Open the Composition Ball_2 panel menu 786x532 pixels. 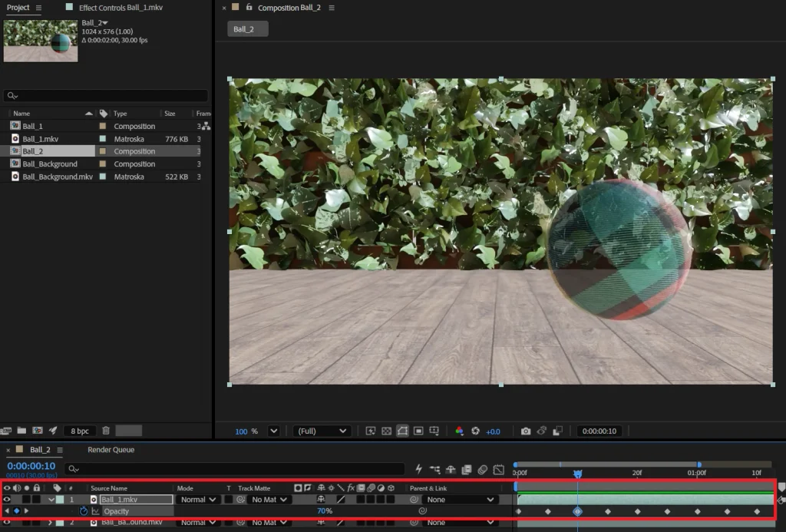pyautogui.click(x=332, y=8)
